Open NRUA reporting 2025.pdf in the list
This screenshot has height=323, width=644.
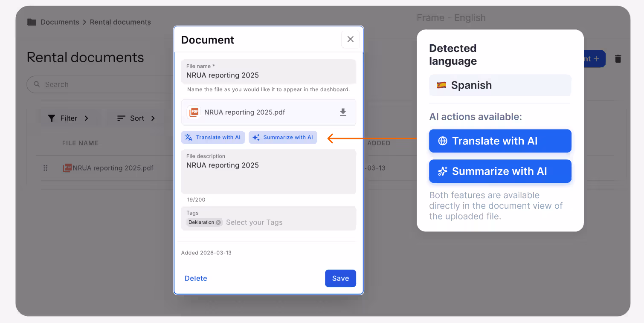(113, 168)
